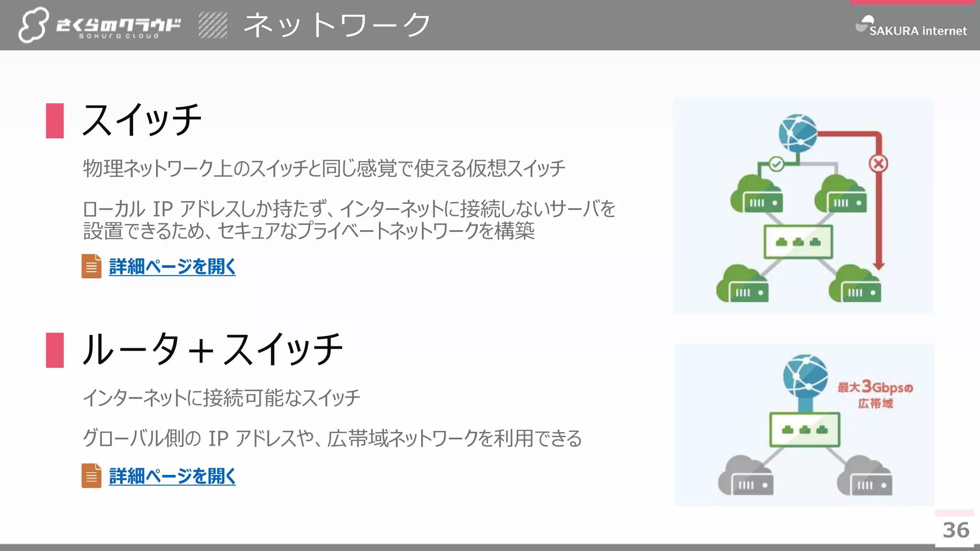Screen dimensions: 980x551
Task: Click the top-right green server cloud
Action: (840, 194)
